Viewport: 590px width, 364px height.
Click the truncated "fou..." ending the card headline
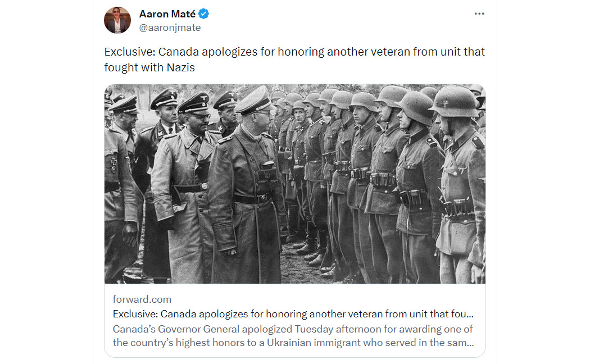tap(464, 314)
